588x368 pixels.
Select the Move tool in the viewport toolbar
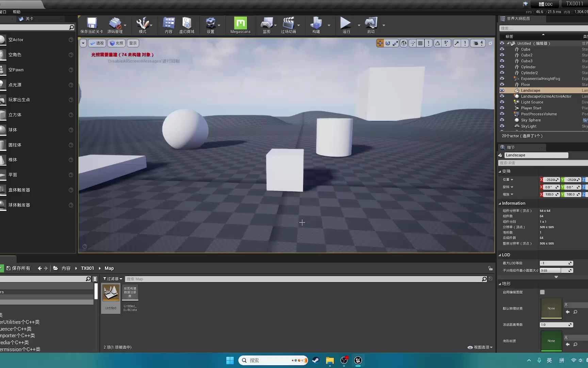point(379,43)
